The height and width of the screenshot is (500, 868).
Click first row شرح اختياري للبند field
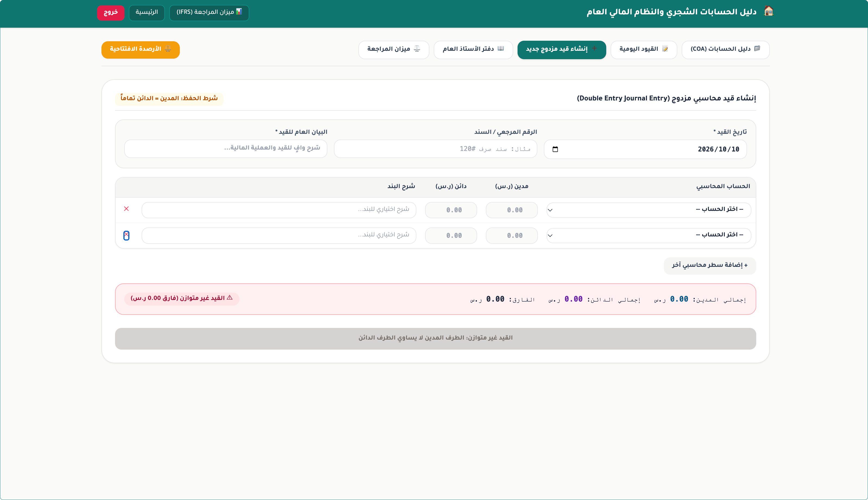coord(279,210)
